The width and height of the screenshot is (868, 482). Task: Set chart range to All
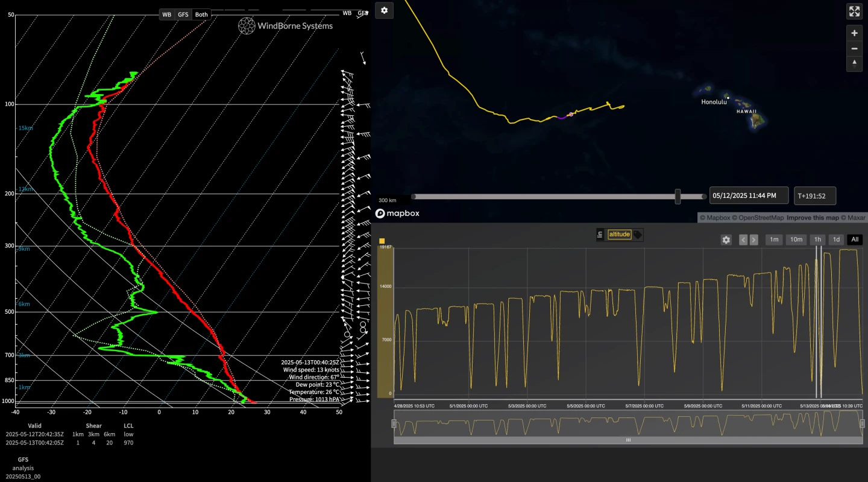coord(855,239)
